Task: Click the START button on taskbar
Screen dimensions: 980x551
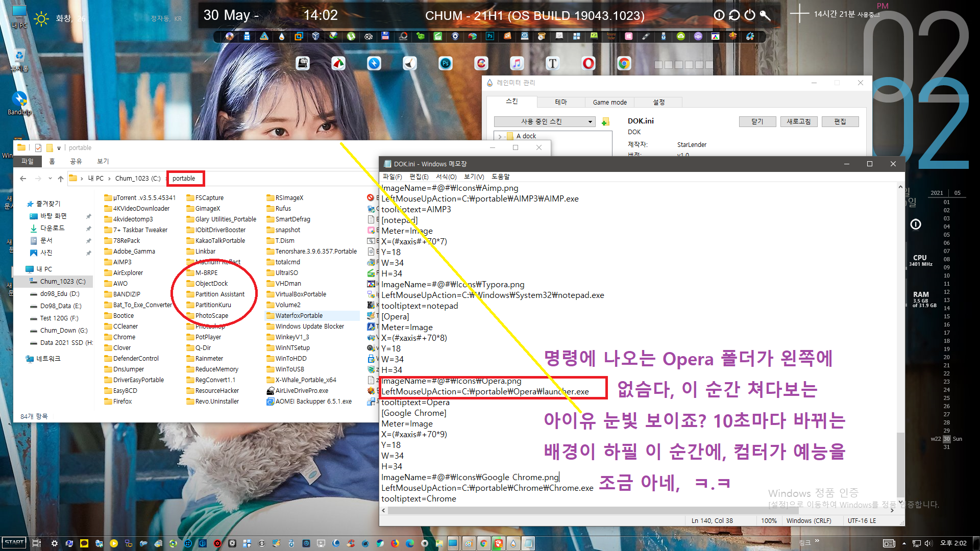Action: 14,542
